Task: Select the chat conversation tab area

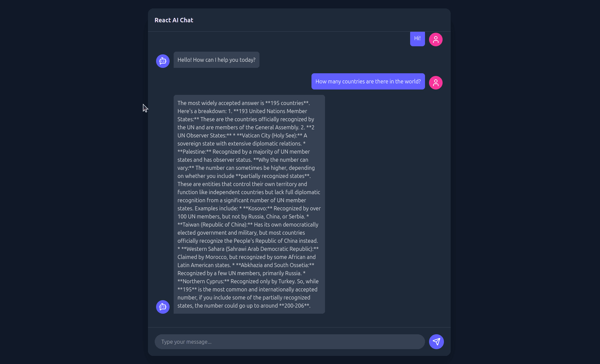Action: [299, 179]
